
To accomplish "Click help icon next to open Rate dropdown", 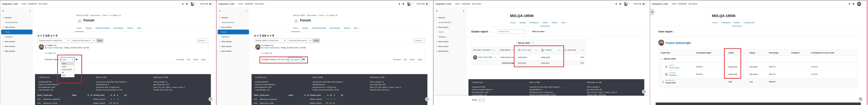I will click(x=77, y=59).
